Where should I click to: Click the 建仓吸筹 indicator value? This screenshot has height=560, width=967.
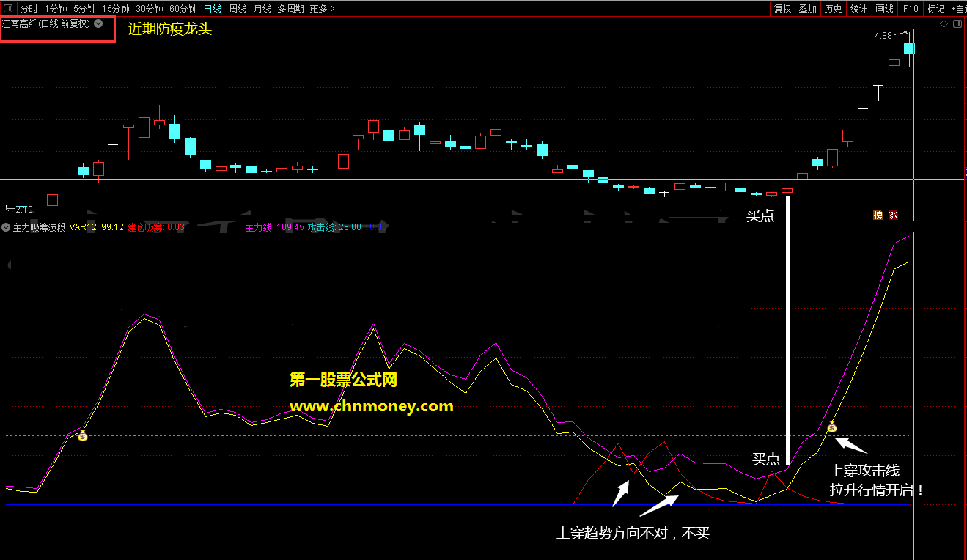(156, 227)
